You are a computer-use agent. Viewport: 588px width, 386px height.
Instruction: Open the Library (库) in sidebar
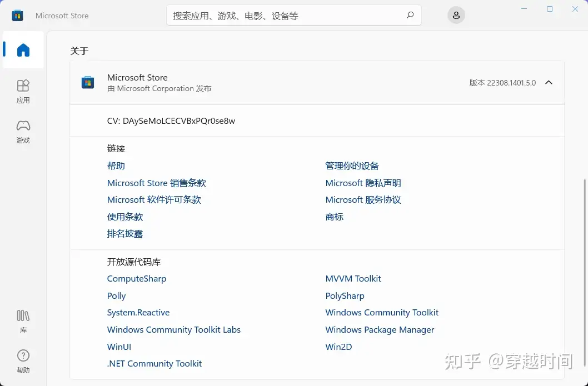click(23, 322)
